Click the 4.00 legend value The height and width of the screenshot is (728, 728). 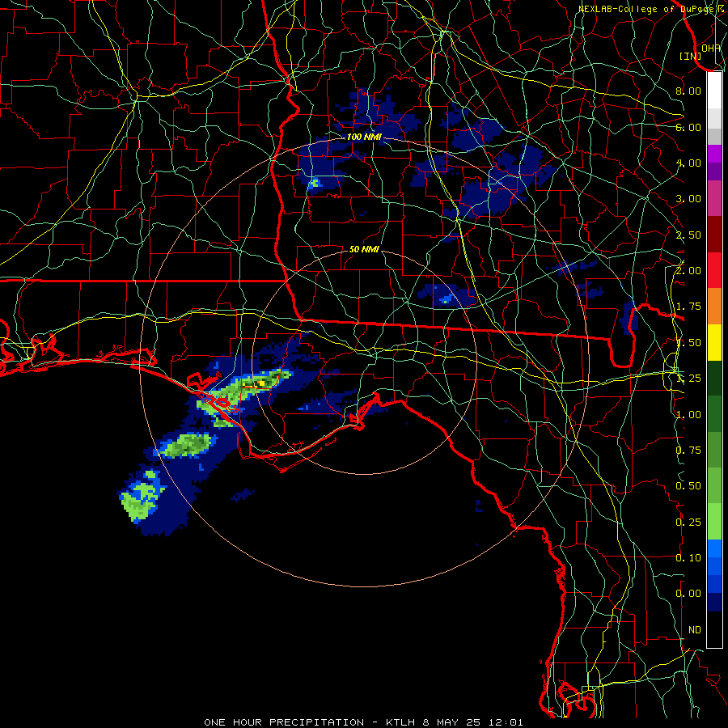(x=688, y=163)
